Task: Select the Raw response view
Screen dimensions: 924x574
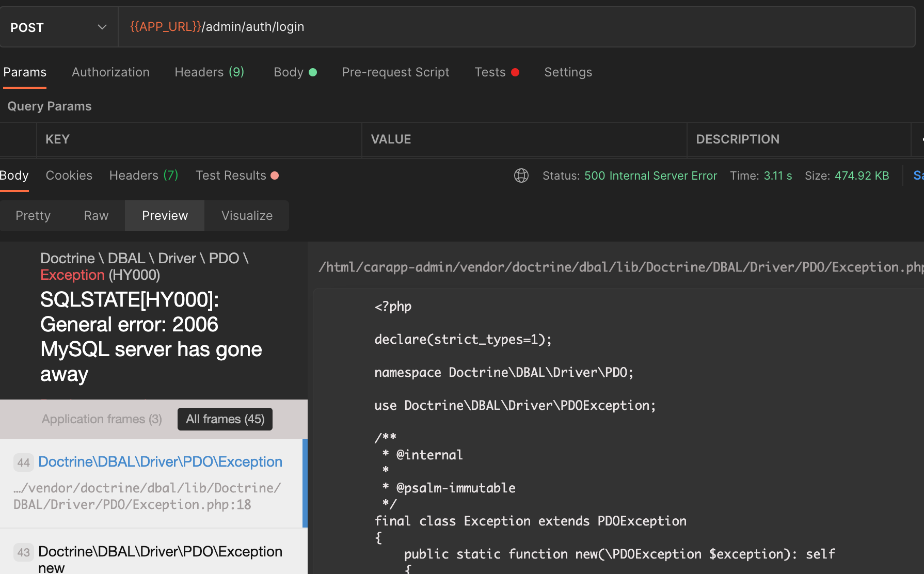Action: 96,216
